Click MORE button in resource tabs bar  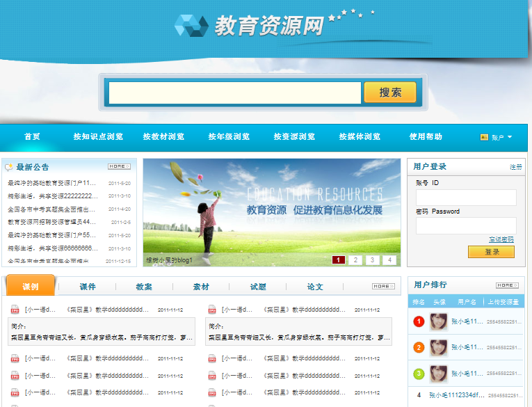point(383,286)
